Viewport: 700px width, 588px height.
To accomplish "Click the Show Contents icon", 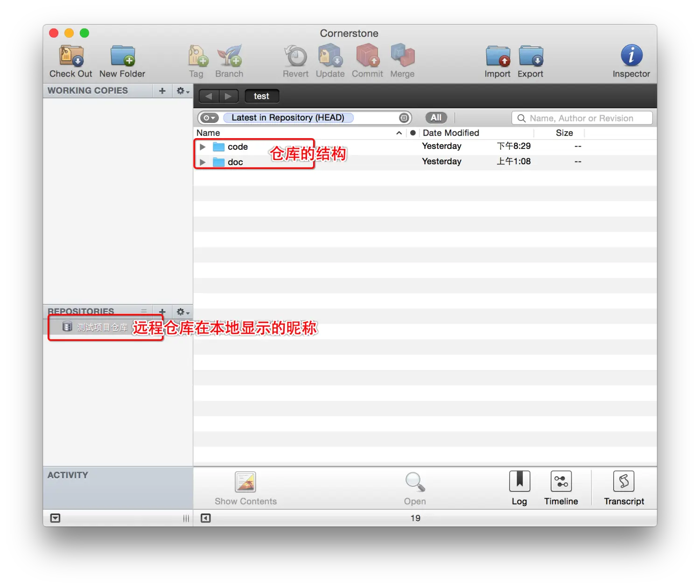I will pyautogui.click(x=245, y=482).
